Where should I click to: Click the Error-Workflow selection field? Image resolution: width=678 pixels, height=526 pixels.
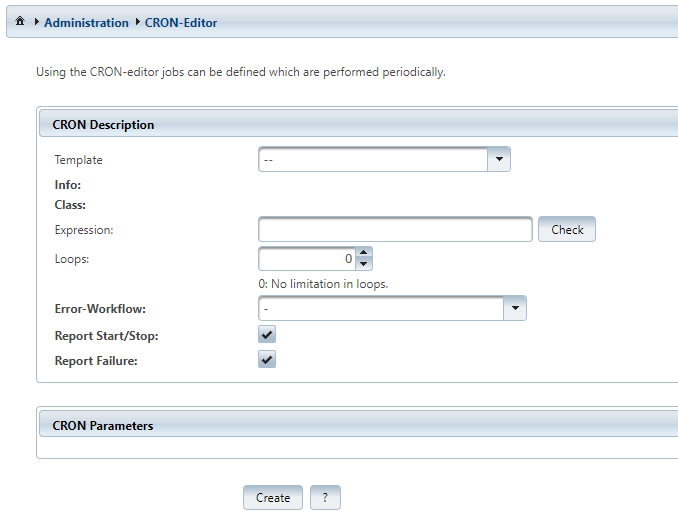tap(380, 309)
